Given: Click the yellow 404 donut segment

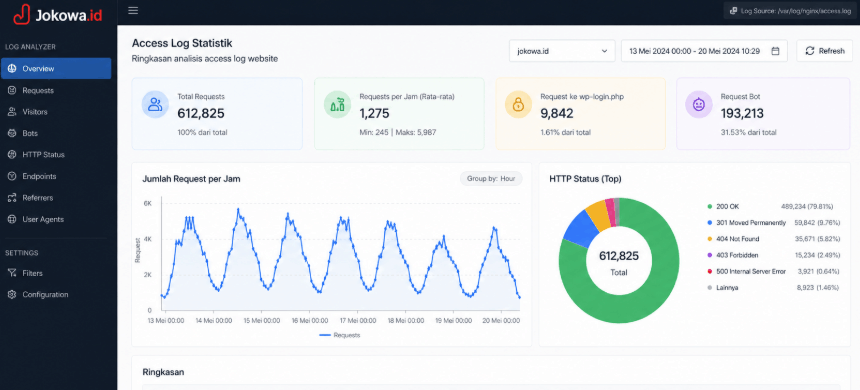Looking at the screenshot, I should pyautogui.click(x=598, y=214).
